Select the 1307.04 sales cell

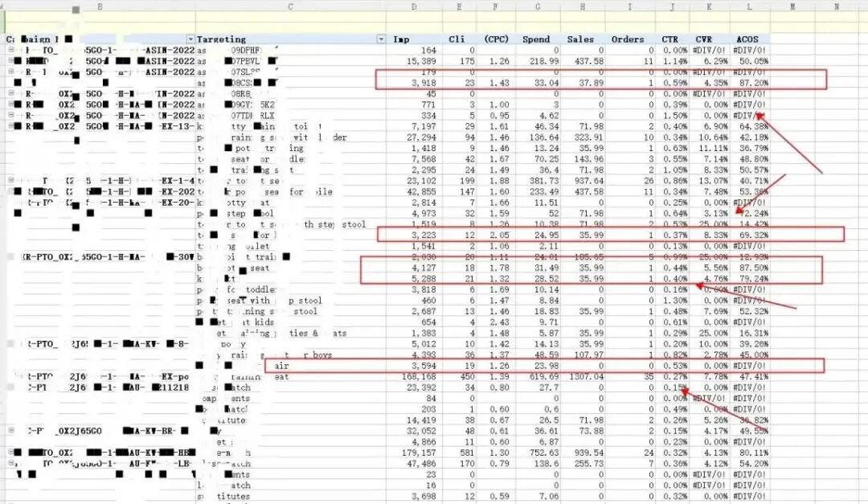click(586, 377)
